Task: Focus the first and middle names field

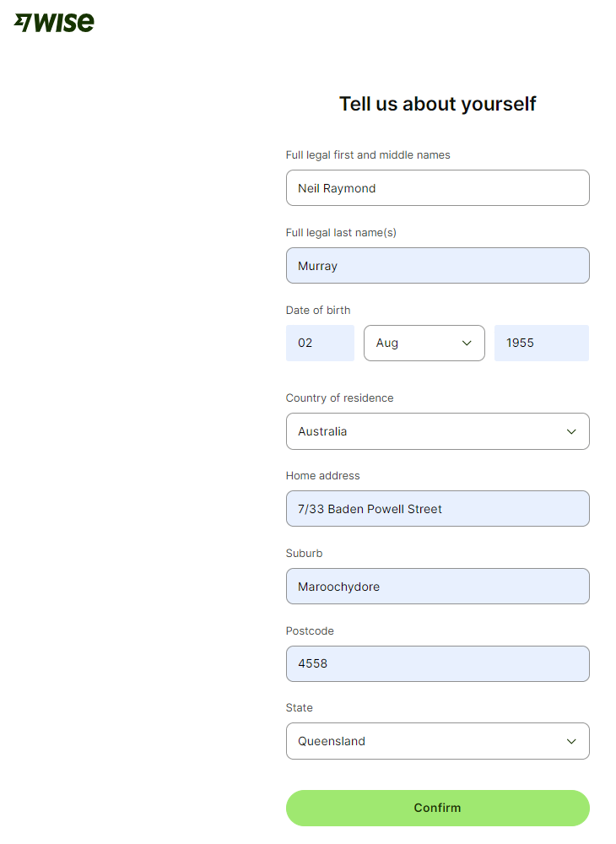Action: [437, 188]
